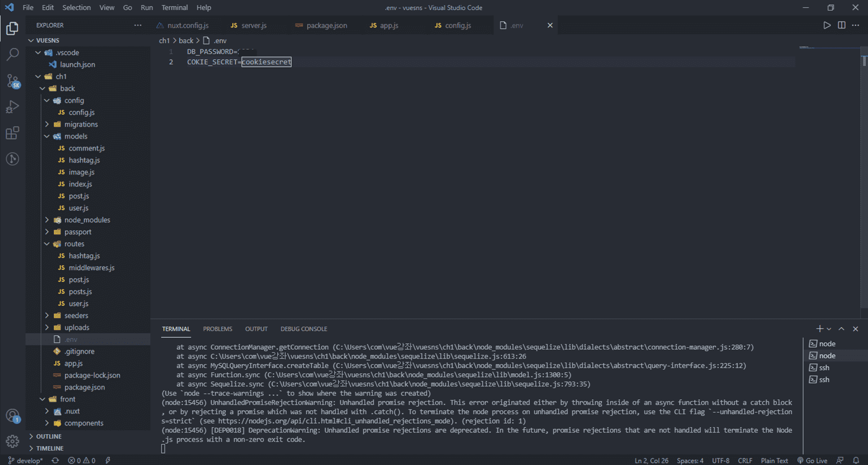Open the Extensions view
This screenshot has width=868, height=465.
tap(12, 133)
